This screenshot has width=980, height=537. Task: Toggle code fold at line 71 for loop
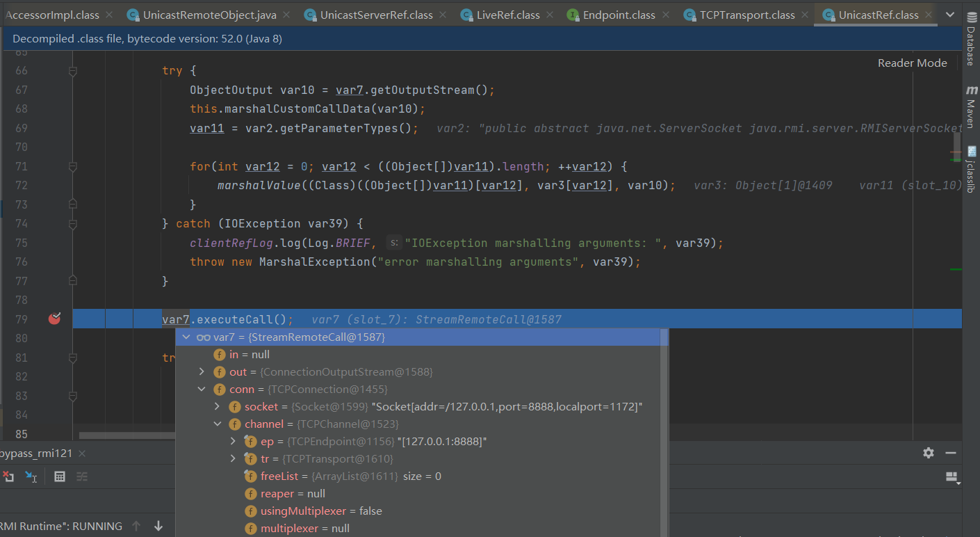click(73, 166)
